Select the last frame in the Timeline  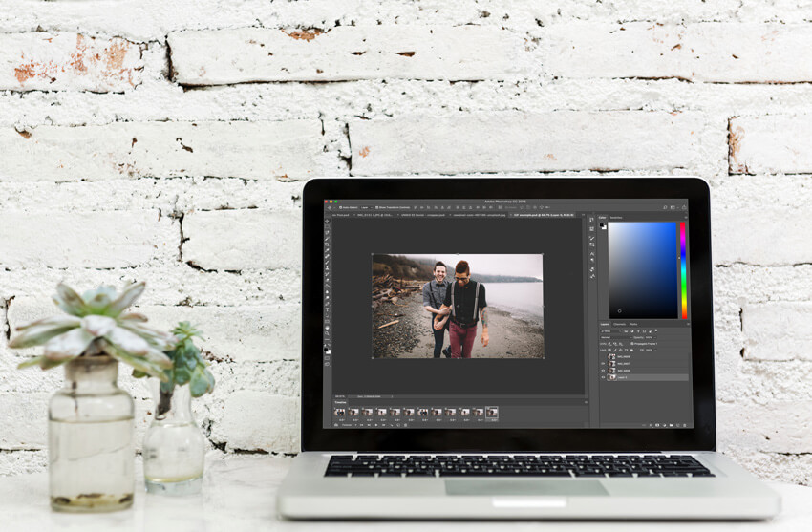click(x=492, y=413)
